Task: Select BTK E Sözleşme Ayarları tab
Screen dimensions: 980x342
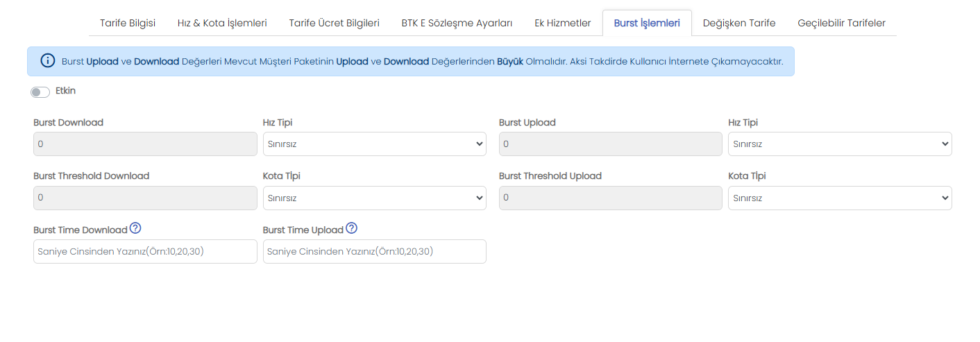Action: tap(457, 23)
